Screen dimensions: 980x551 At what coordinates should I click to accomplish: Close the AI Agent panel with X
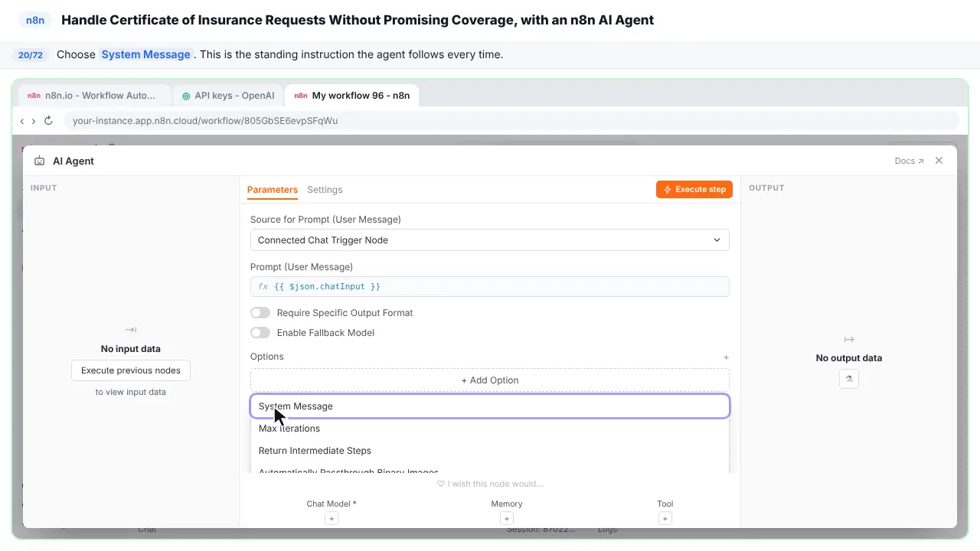pyautogui.click(x=939, y=161)
